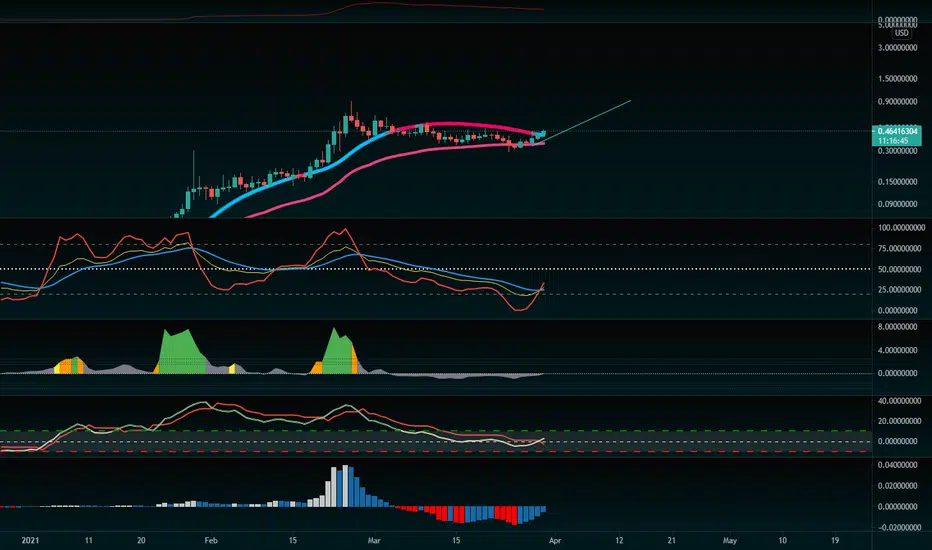Click the 75.00000000 oscillator scale value
This screenshot has width=932, height=550.
(899, 249)
